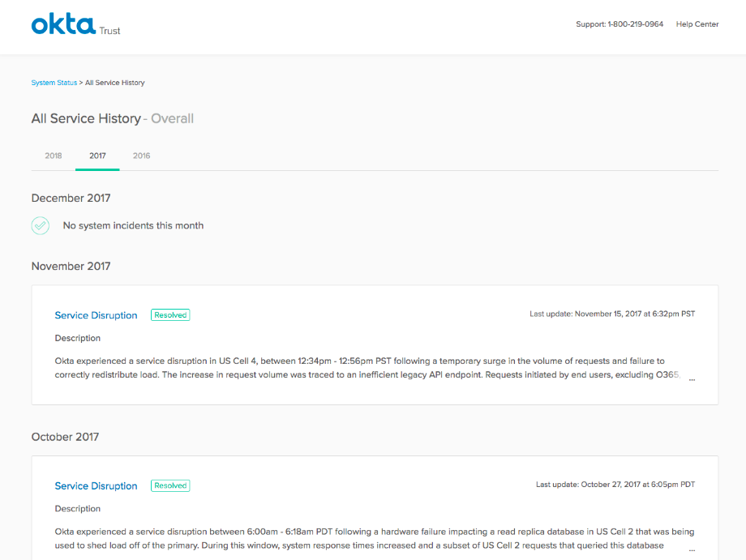
Task: Click the green checkmark icon under December 2017
Action: click(41, 225)
